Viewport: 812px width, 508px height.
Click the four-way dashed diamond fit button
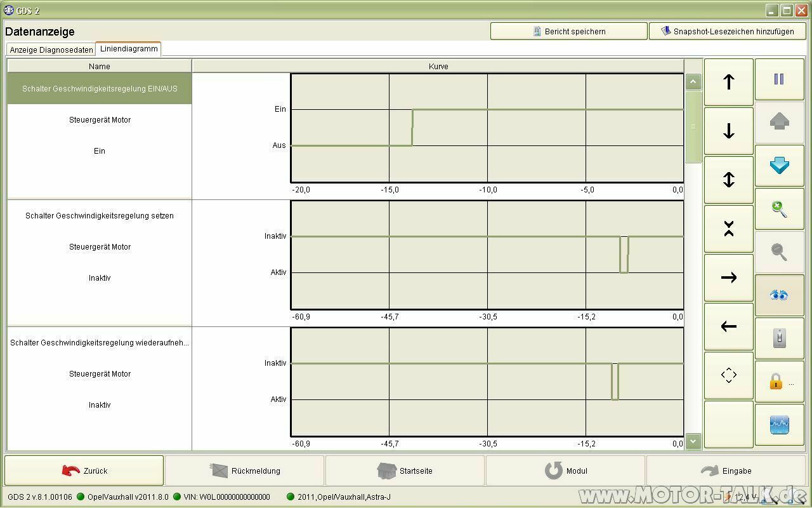(x=728, y=375)
